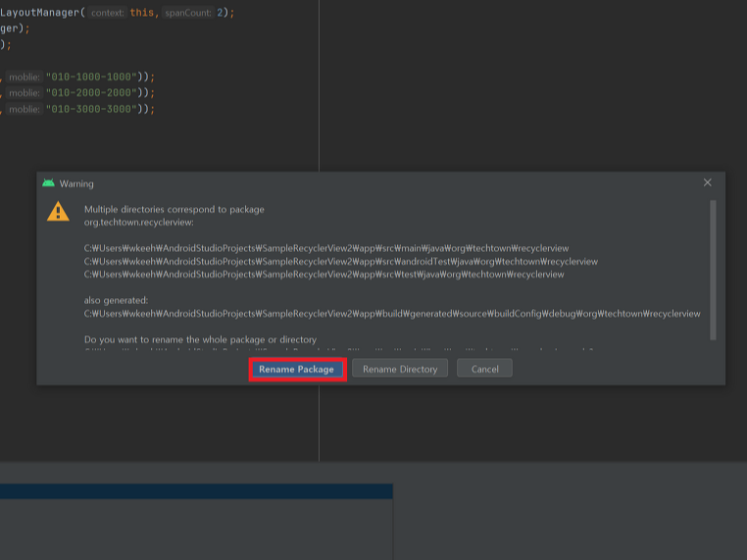
Task: Click the yellow warning triangle icon
Action: click(58, 212)
